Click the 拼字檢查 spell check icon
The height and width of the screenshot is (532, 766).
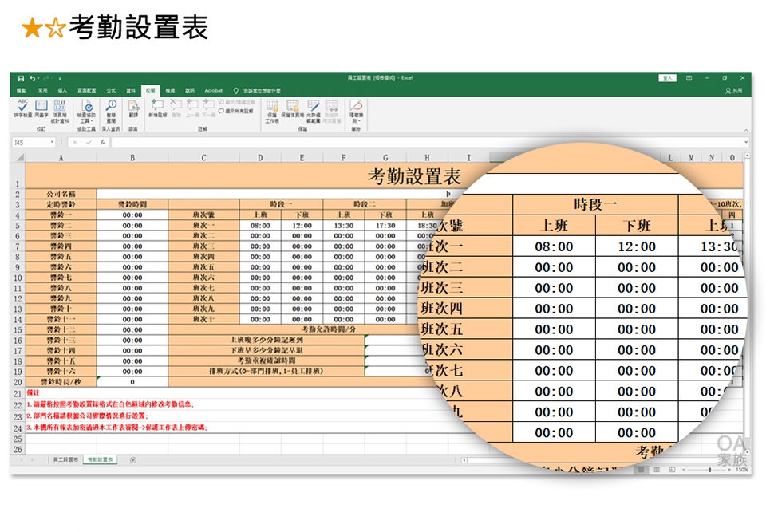[22, 107]
